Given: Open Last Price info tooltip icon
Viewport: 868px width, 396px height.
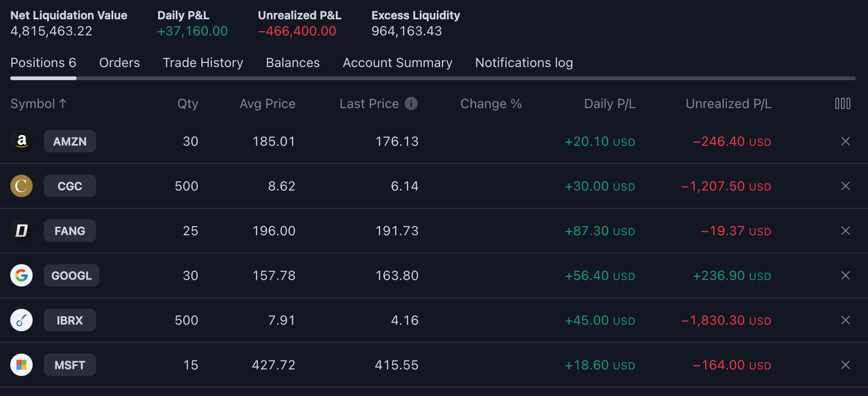Looking at the screenshot, I should coord(411,103).
